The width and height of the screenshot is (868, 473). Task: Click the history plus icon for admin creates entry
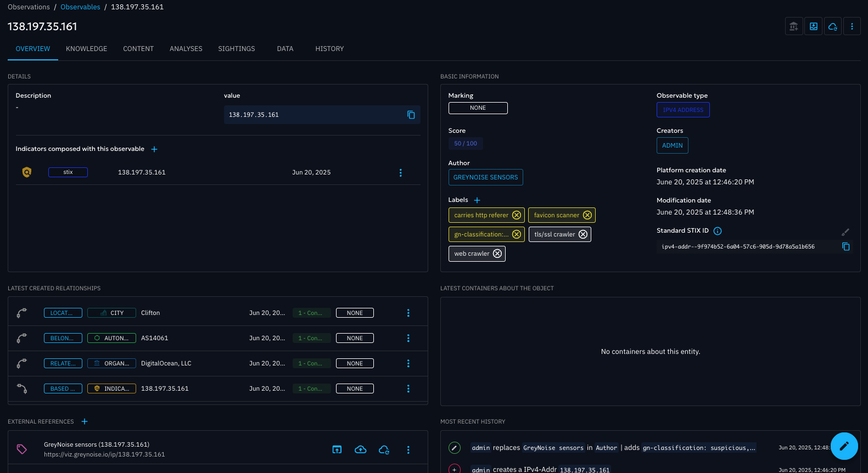point(455,469)
